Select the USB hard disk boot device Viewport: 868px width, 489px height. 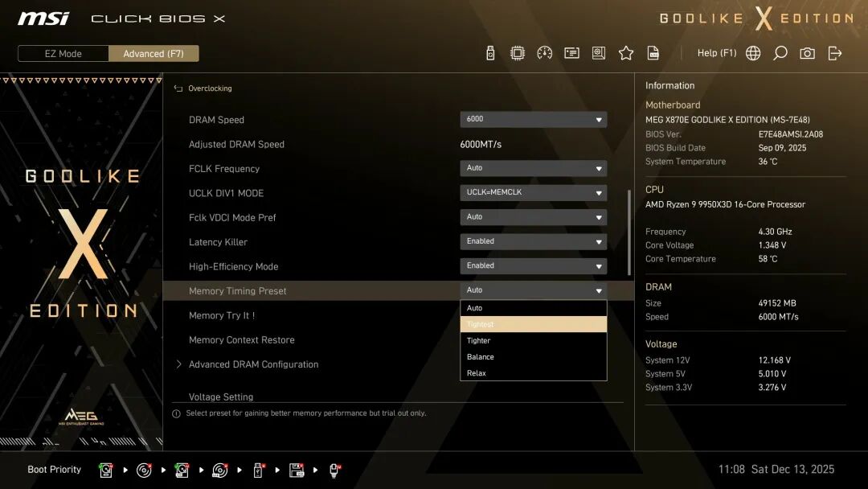[x=182, y=471]
